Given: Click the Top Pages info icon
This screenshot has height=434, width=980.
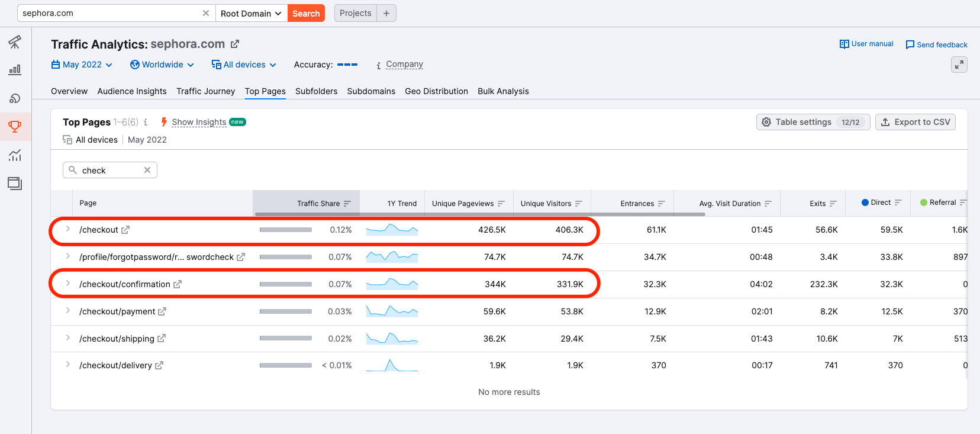Looking at the screenshot, I should [x=146, y=122].
